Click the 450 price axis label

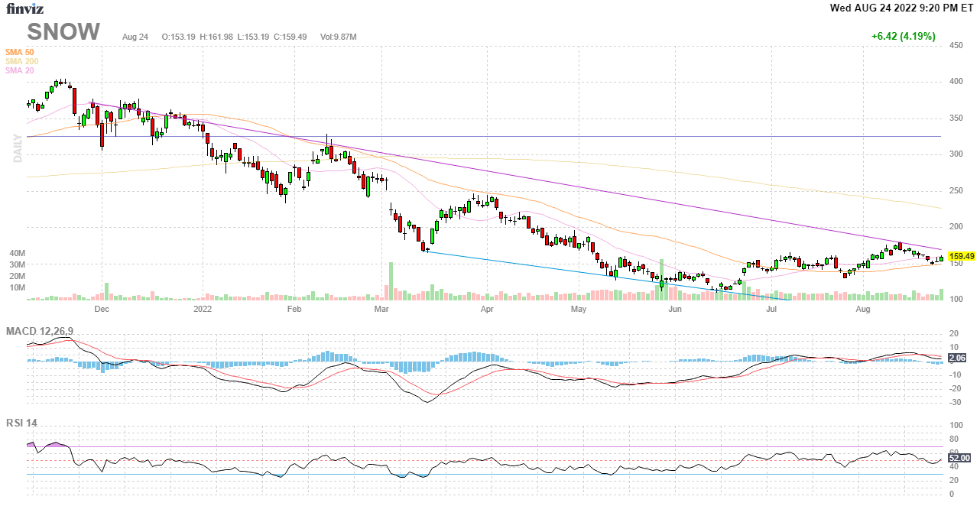(956, 46)
